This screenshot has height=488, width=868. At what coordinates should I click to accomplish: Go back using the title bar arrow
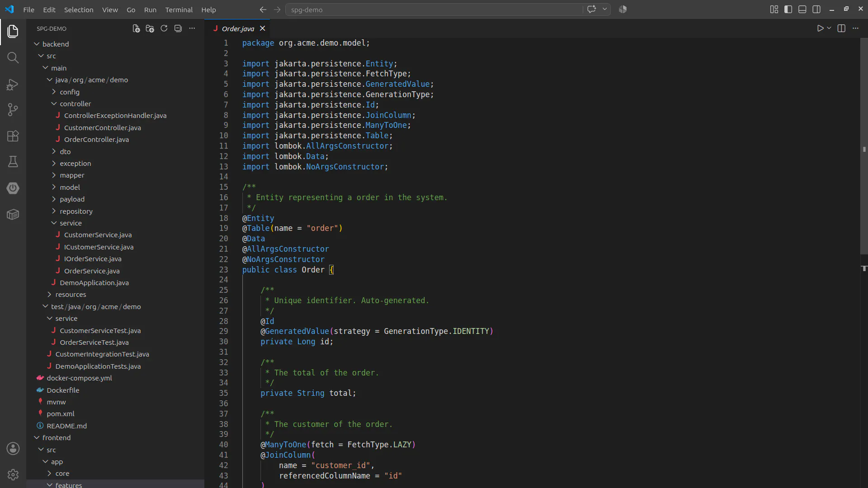263,9
